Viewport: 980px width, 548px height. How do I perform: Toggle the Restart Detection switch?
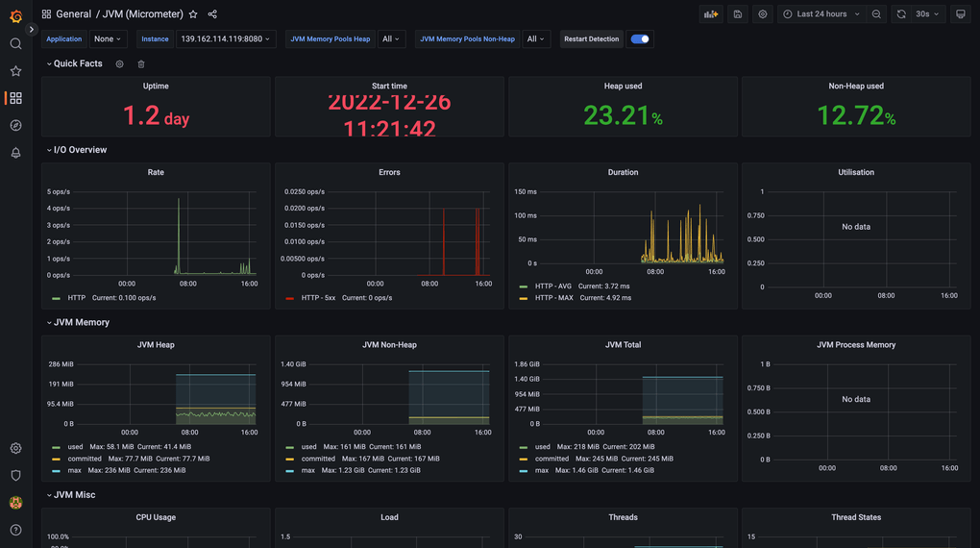click(x=640, y=39)
